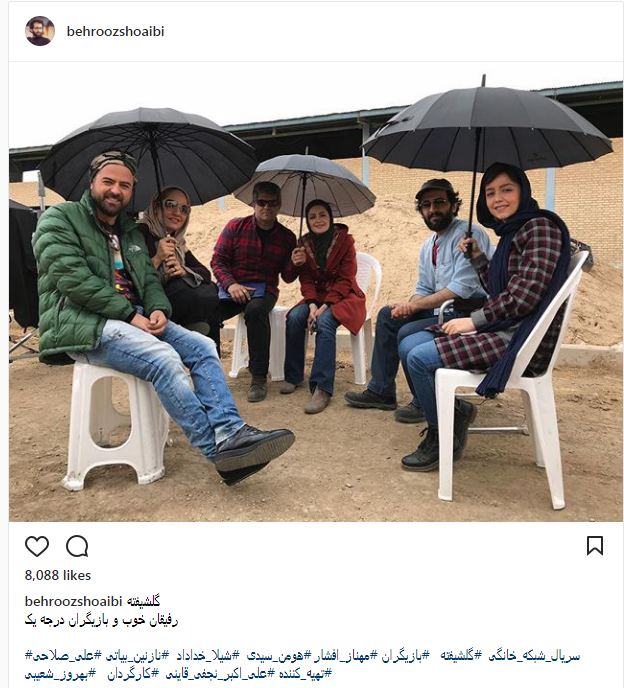Screen dimensions: 624x688
Task: Open the hashtag #علی_صلاحی
Action: [x=63, y=656]
